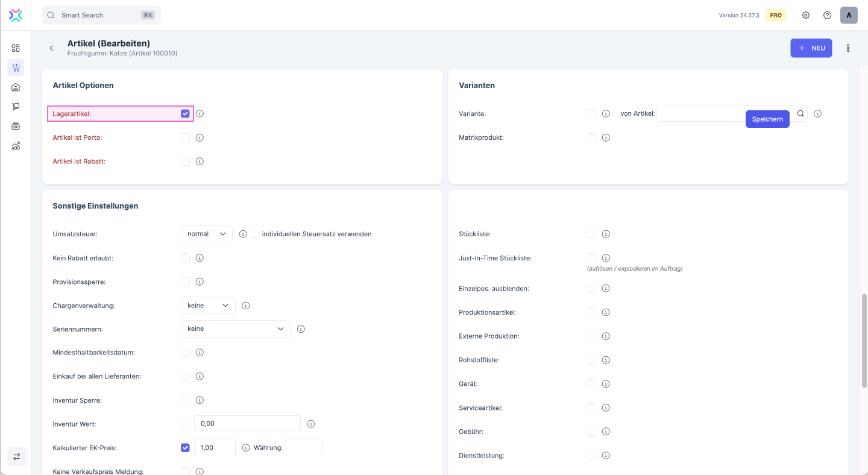Open the warehouse icon in the sidebar
Screen dimensions: 868x475
16,87
